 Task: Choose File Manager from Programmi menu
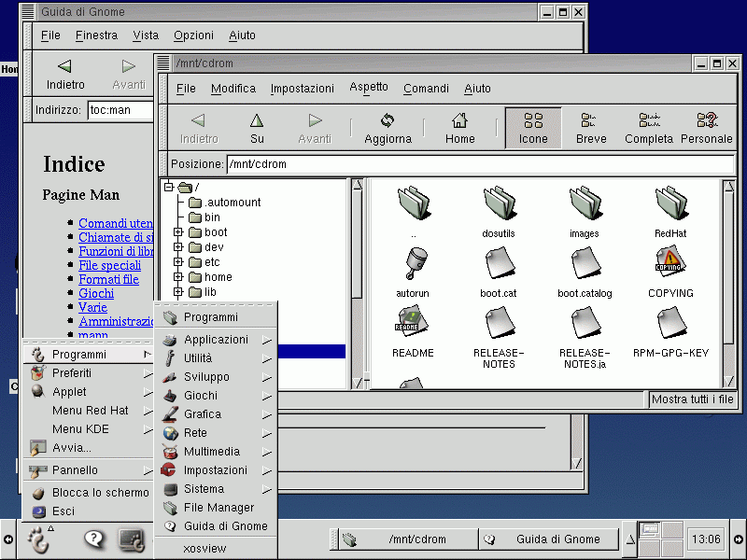tap(218, 508)
